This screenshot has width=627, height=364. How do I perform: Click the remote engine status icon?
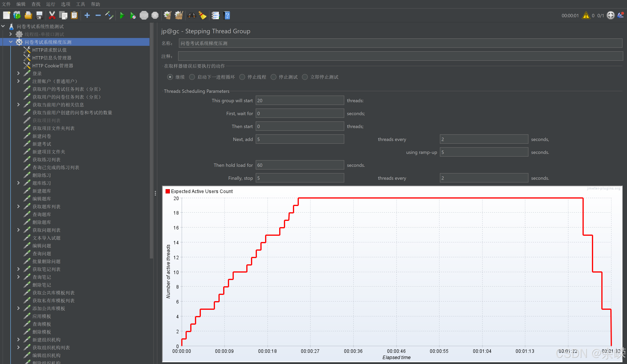611,15
